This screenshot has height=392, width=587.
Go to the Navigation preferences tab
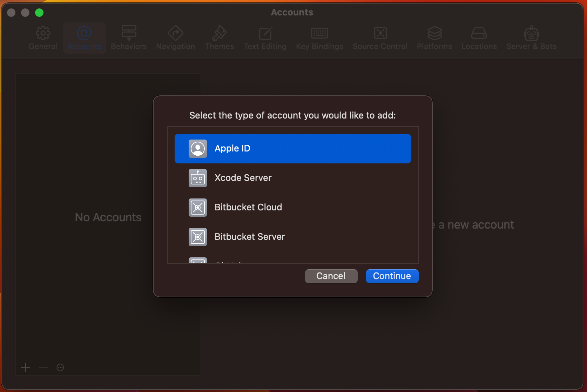point(175,38)
